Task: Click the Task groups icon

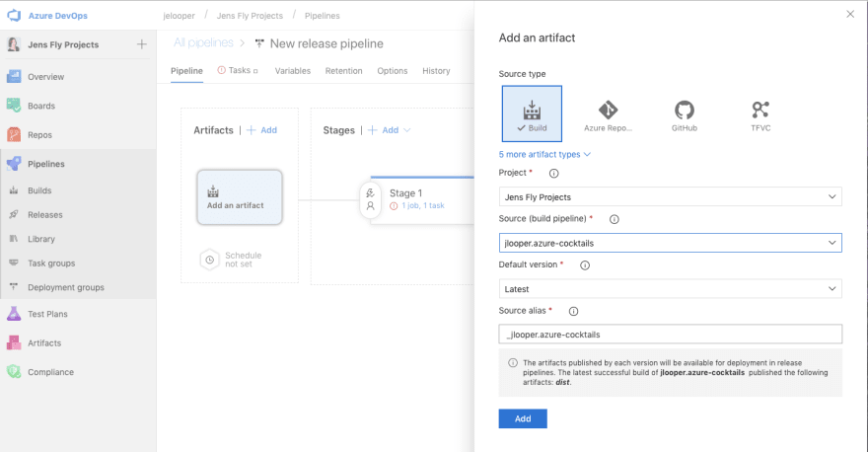Action: tap(14, 263)
